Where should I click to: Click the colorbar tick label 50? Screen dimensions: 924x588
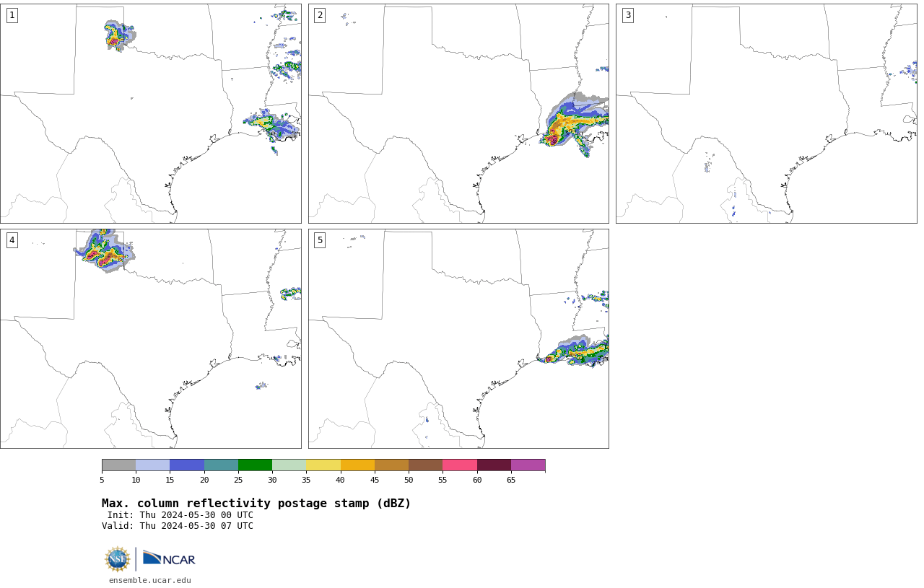click(x=409, y=480)
